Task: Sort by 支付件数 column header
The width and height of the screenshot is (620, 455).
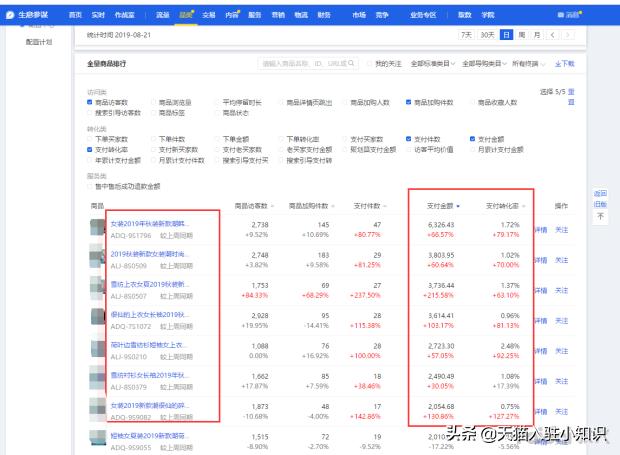Action: 370,206
